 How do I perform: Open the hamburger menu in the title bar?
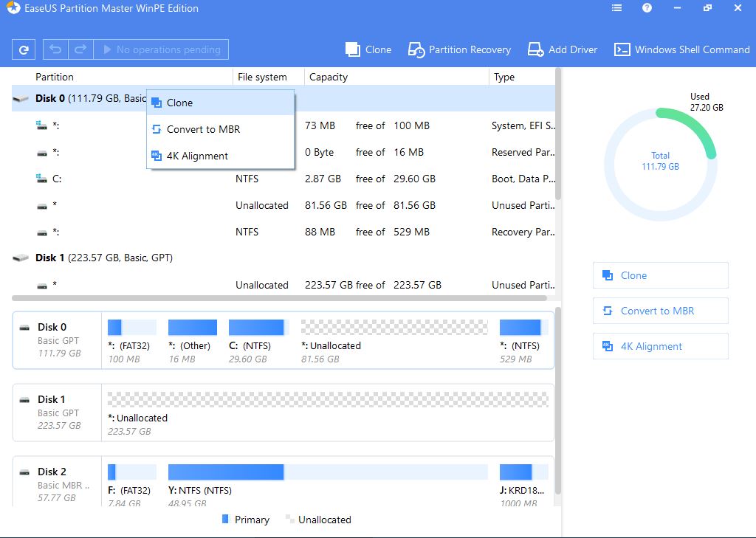617,8
